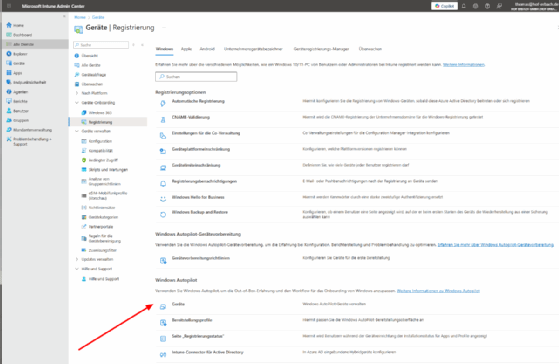Open Automatische Registrierung option

(x=198, y=101)
